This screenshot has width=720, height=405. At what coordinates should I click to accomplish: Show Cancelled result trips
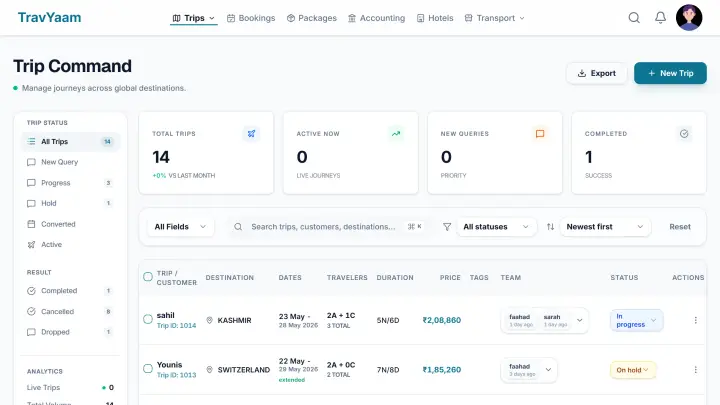[x=70, y=311]
